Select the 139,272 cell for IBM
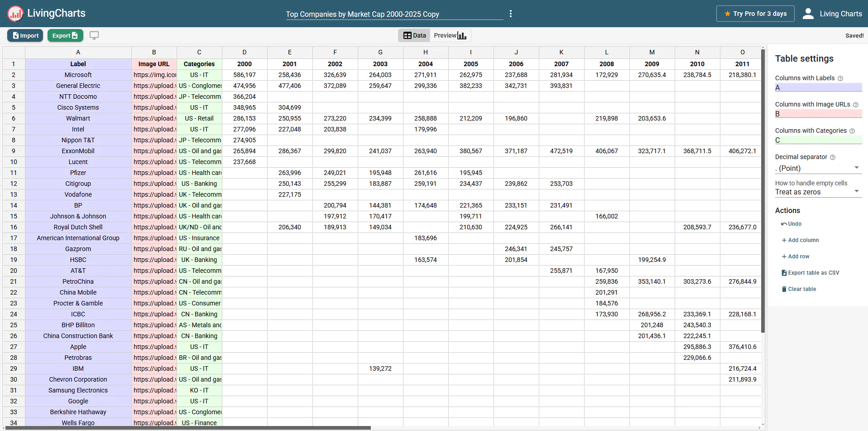The height and width of the screenshot is (431, 868). point(380,368)
